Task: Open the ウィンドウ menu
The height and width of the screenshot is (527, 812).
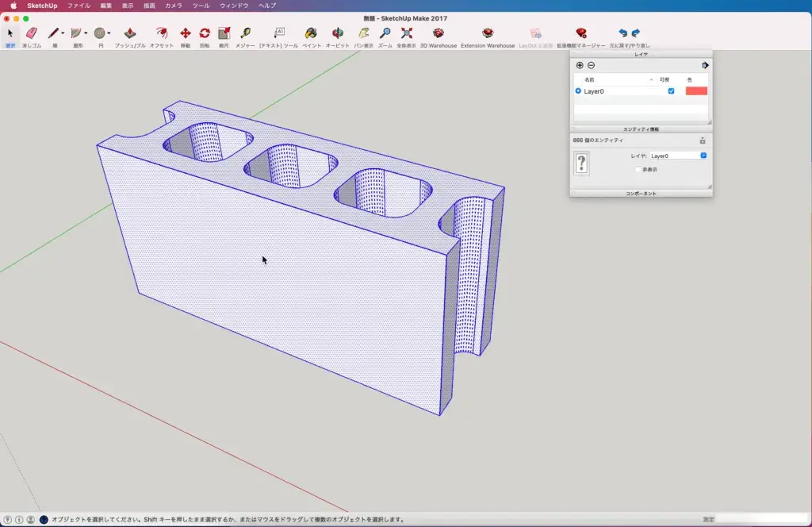Action: tap(234, 6)
